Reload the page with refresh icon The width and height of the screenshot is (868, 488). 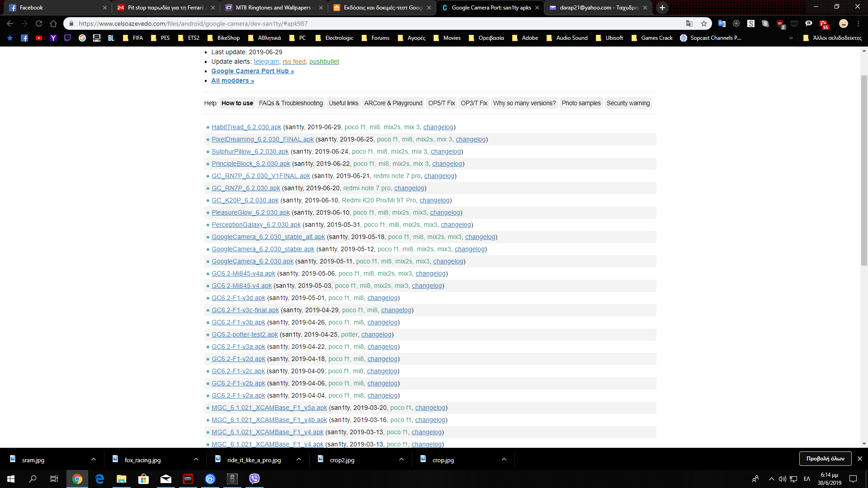point(39,23)
